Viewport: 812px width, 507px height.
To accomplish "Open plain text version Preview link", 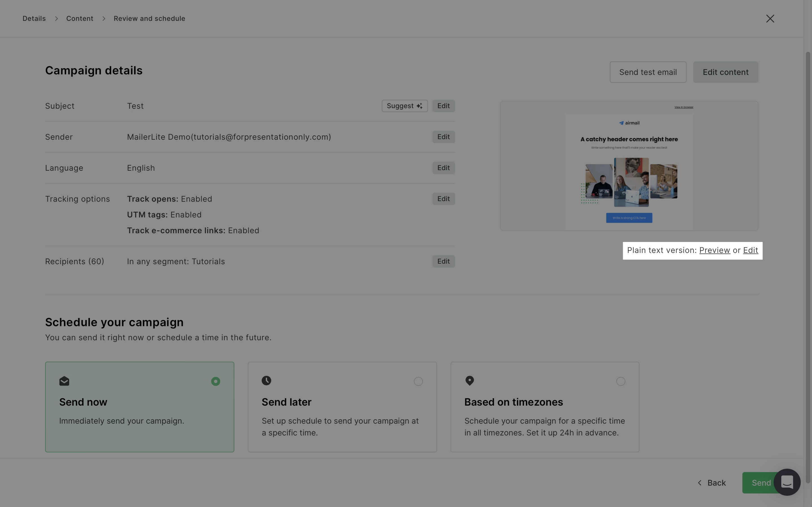I will click(714, 250).
